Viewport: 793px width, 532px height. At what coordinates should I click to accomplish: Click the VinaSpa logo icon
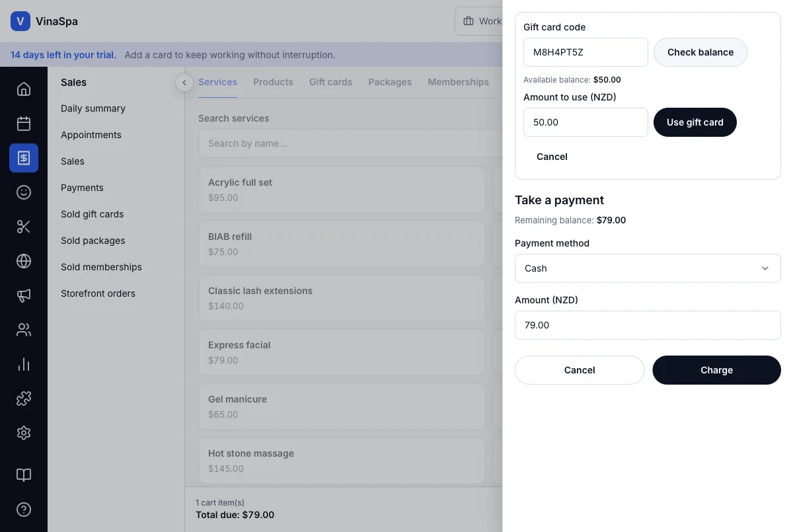tap(20, 21)
